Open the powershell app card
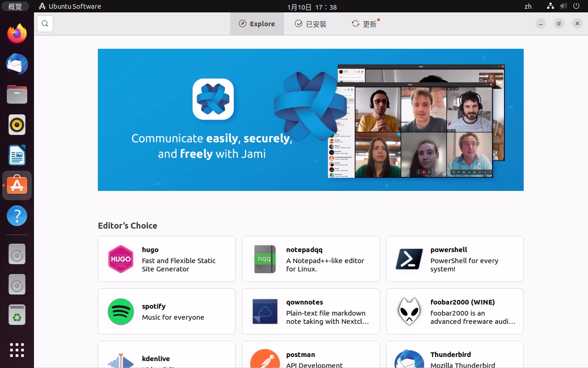The height and width of the screenshot is (368, 588). (x=455, y=259)
